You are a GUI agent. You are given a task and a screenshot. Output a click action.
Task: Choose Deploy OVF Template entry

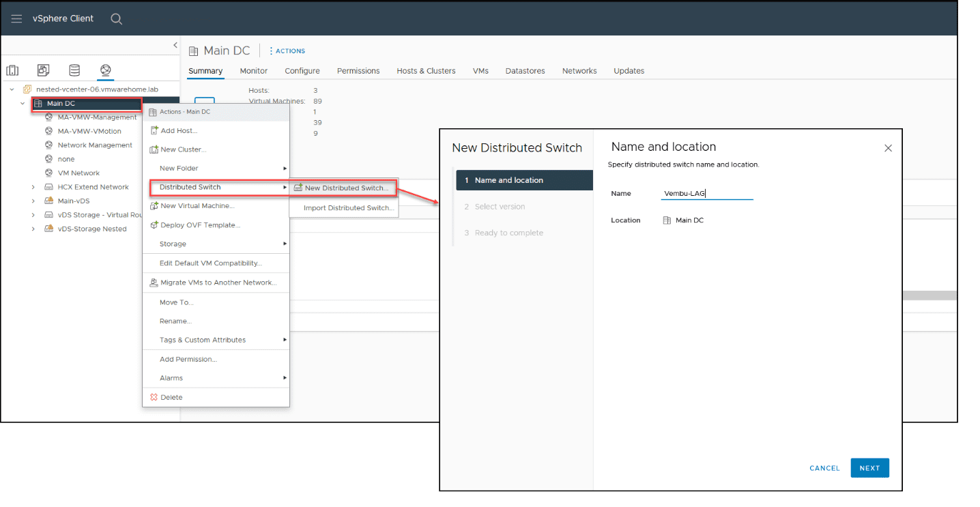[x=216, y=225]
